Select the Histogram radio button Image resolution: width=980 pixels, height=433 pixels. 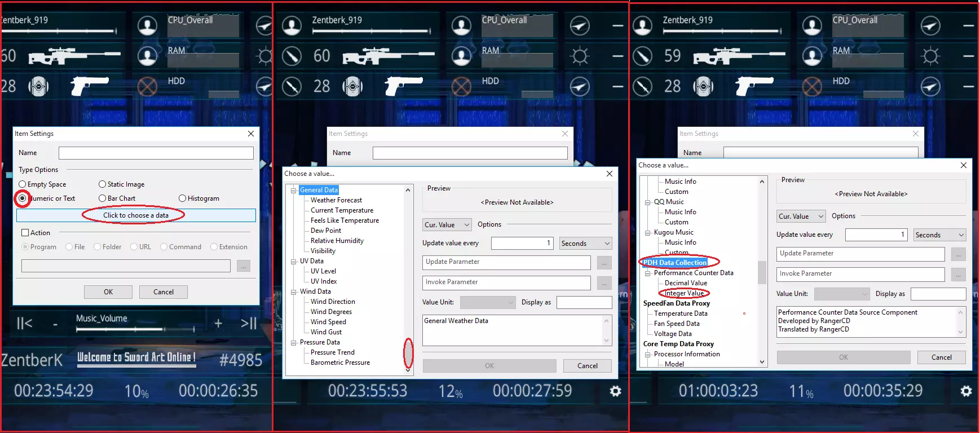[182, 198]
